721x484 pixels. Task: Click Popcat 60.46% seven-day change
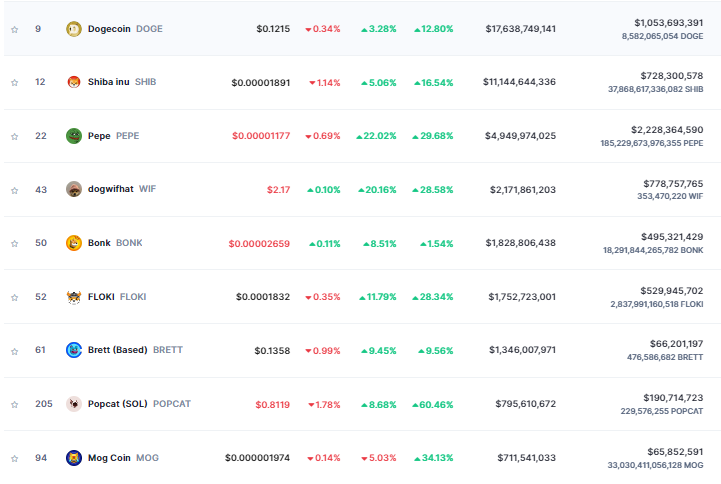433,404
